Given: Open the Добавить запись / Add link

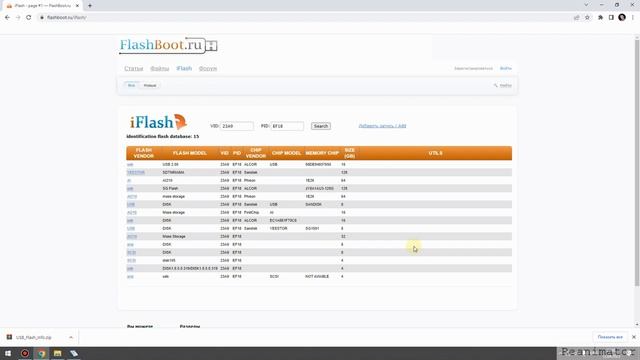Looking at the screenshot, I should [x=382, y=126].
